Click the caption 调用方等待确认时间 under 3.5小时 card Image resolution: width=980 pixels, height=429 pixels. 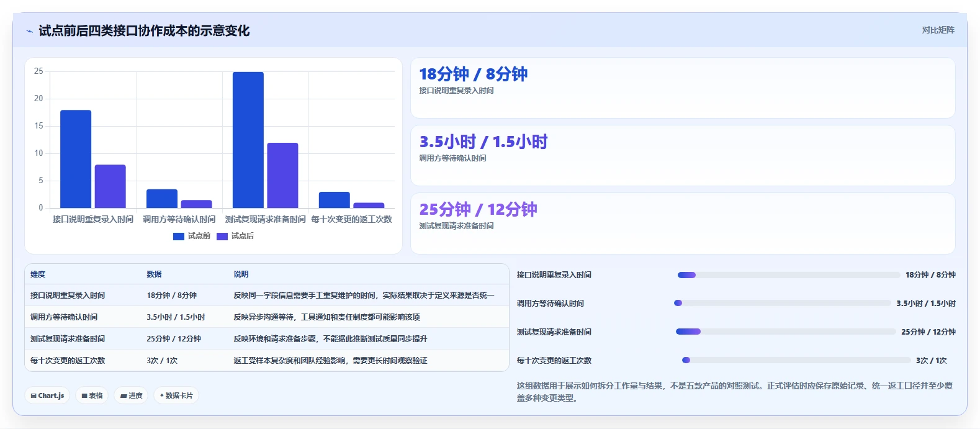tap(452, 158)
